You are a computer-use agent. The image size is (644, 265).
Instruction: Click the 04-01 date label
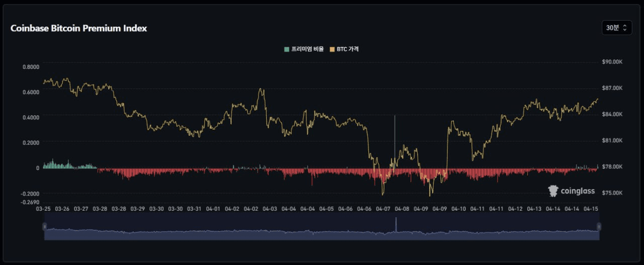(213, 209)
